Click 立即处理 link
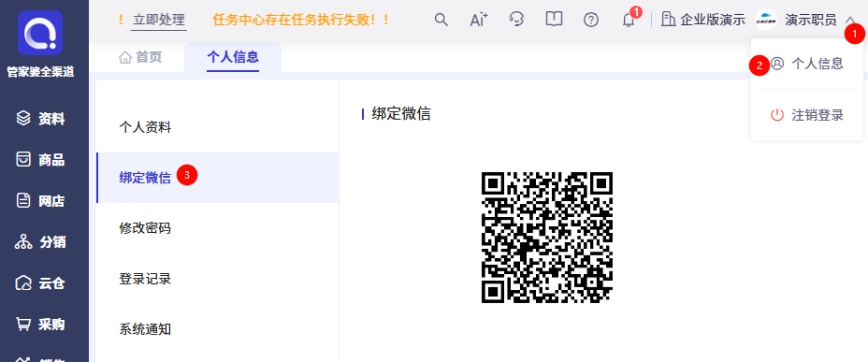The height and width of the screenshot is (362, 868). [x=159, y=21]
